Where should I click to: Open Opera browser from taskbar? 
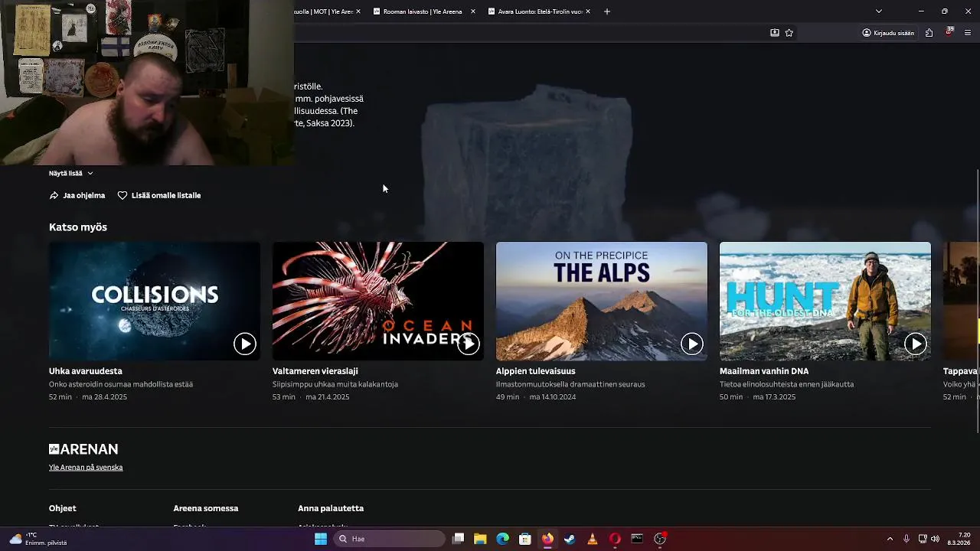click(x=615, y=539)
